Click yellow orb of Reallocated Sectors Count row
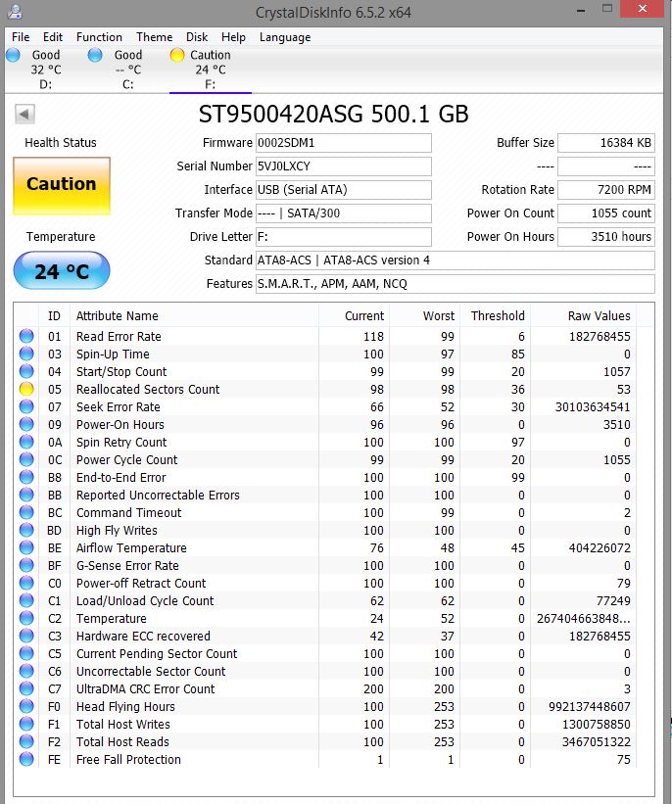Viewport: 672px width, 804px height. click(x=26, y=389)
